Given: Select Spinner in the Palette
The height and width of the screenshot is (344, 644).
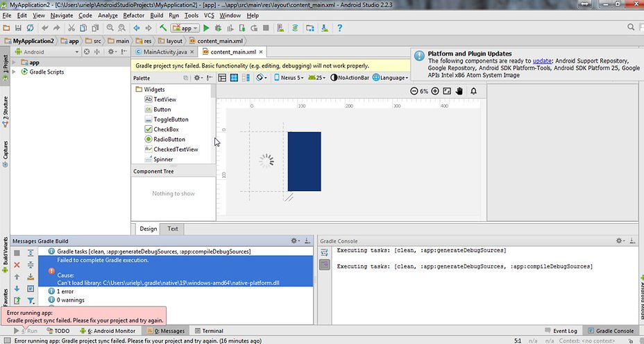Looking at the screenshot, I should (158, 159).
